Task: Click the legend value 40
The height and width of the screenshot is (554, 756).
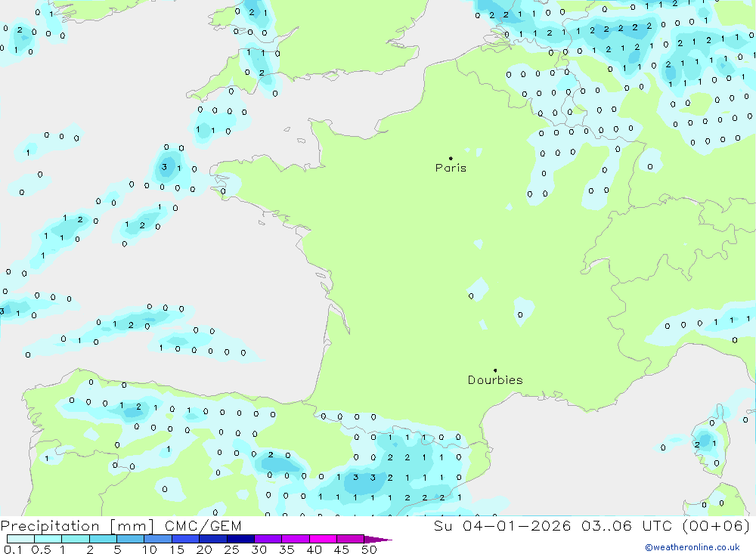Action: pos(314,549)
